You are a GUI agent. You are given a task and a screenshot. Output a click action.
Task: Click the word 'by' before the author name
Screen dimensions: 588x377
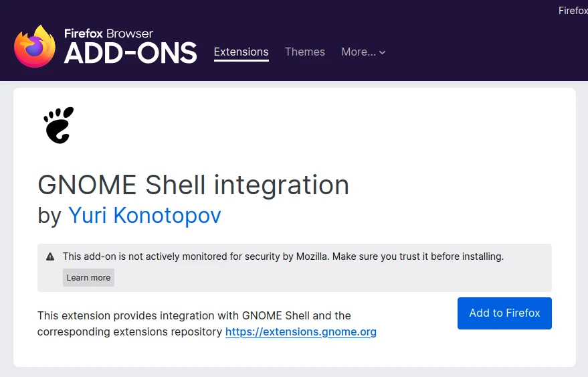[x=50, y=216]
